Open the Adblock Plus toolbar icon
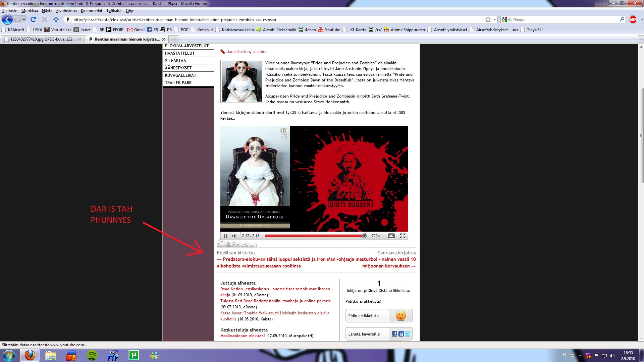The height and width of the screenshot is (362, 644). pyautogui.click(x=633, y=19)
